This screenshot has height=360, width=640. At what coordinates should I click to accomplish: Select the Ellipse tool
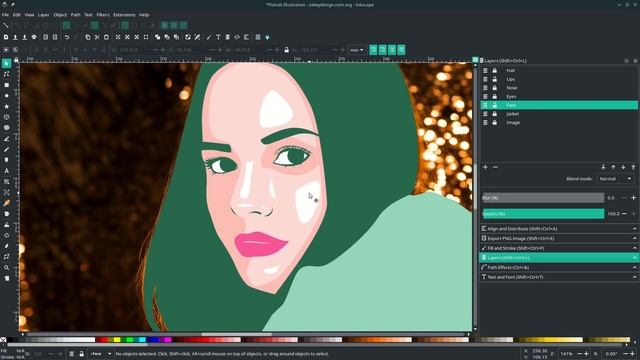click(6, 96)
